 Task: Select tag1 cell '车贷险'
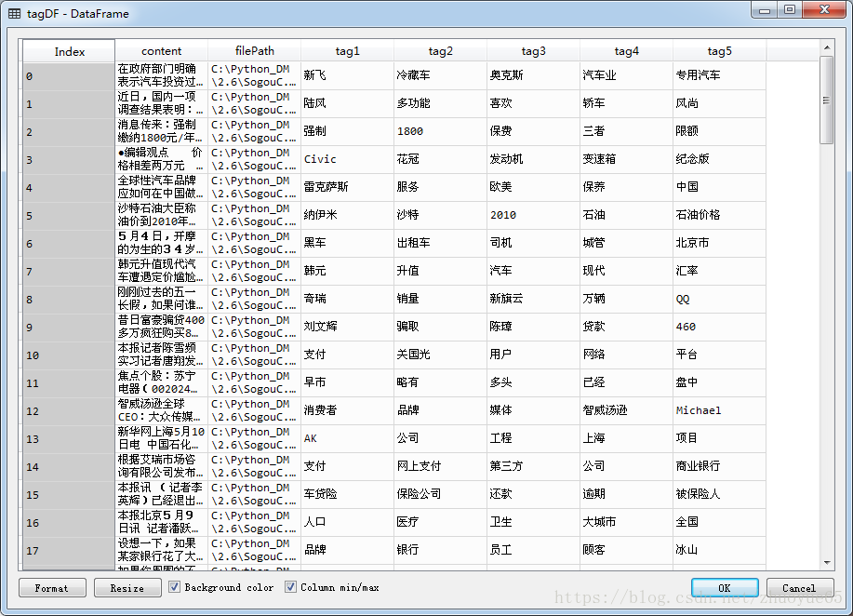pos(348,495)
